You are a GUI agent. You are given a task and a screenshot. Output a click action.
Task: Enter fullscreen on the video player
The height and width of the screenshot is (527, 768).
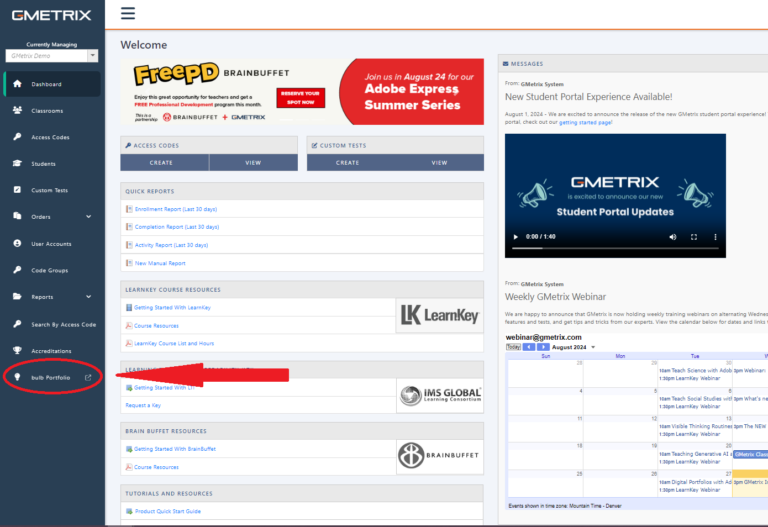[694, 237]
